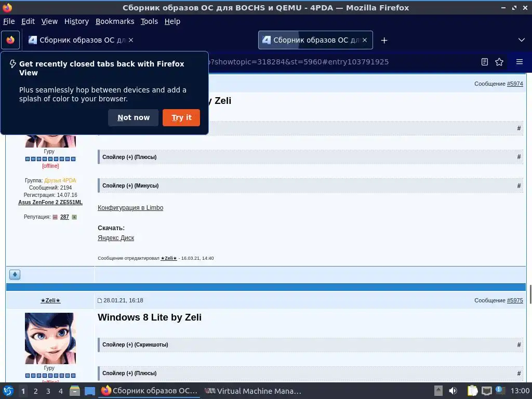Open the Конфигурация в Limbo link
Image resolution: width=532 pixels, height=399 pixels.
tap(130, 208)
